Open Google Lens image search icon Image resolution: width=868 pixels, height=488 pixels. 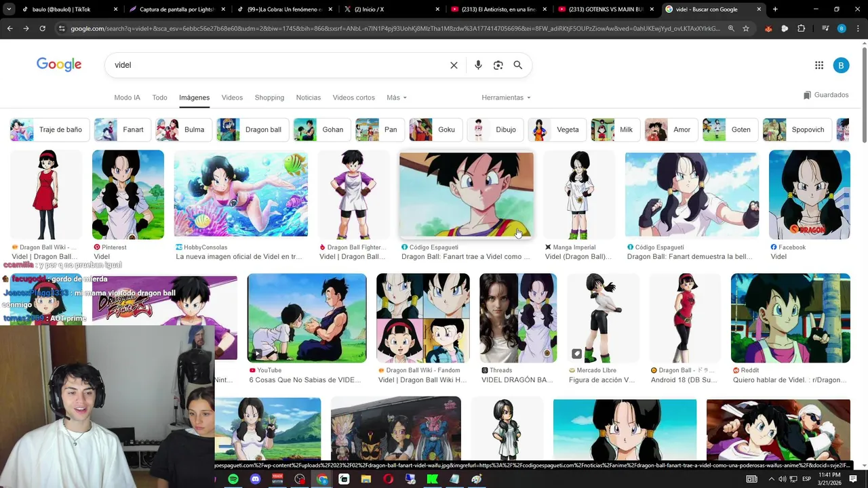pyautogui.click(x=498, y=65)
